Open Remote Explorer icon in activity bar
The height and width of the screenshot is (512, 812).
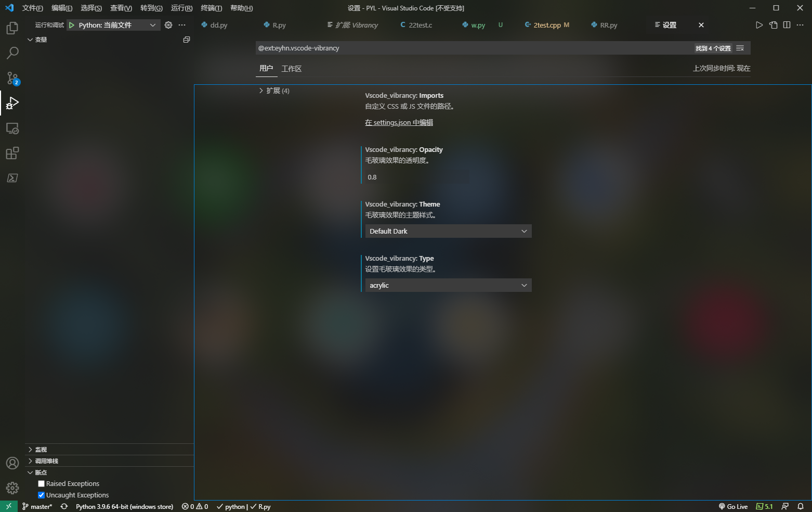pos(12,128)
